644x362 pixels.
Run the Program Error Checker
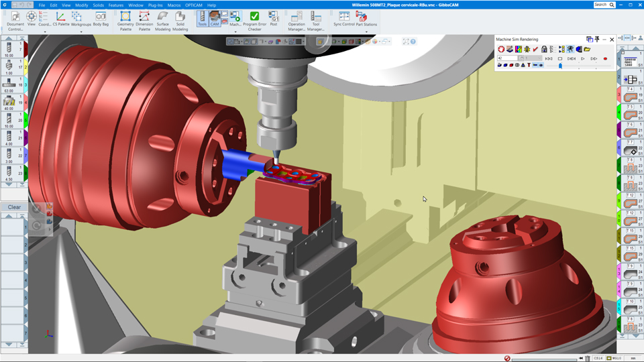click(x=254, y=20)
